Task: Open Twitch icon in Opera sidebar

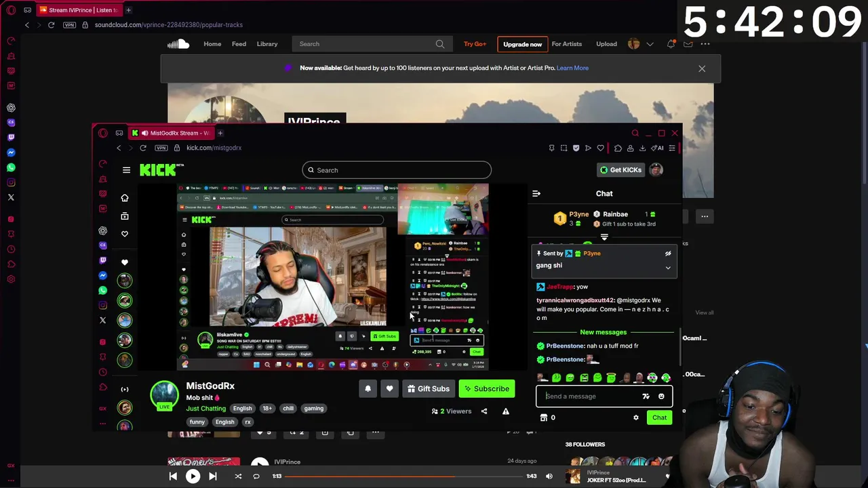Action: pyautogui.click(x=11, y=138)
